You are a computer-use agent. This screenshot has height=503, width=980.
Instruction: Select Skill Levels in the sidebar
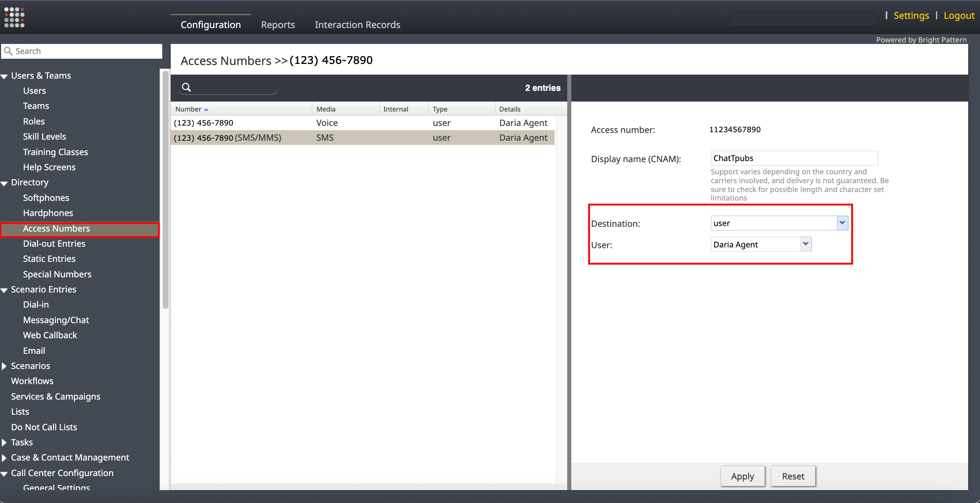click(44, 137)
